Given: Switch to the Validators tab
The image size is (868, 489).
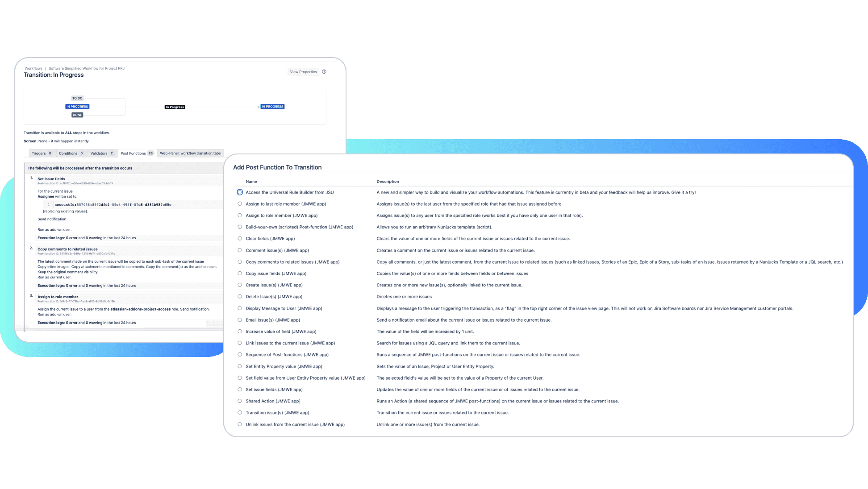Looking at the screenshot, I should 102,153.
